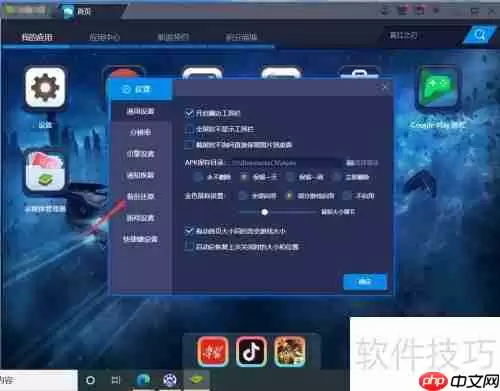
Task: Open Microsoft Edge from the taskbar
Action: pos(143,380)
